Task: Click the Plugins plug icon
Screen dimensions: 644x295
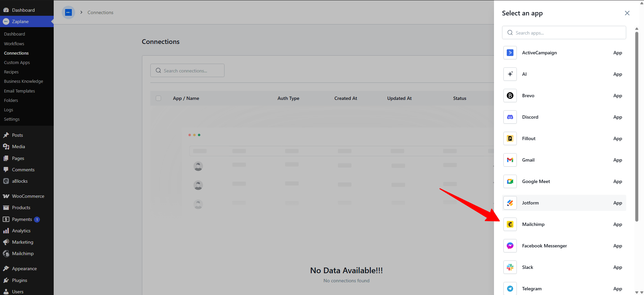Action: click(6, 280)
